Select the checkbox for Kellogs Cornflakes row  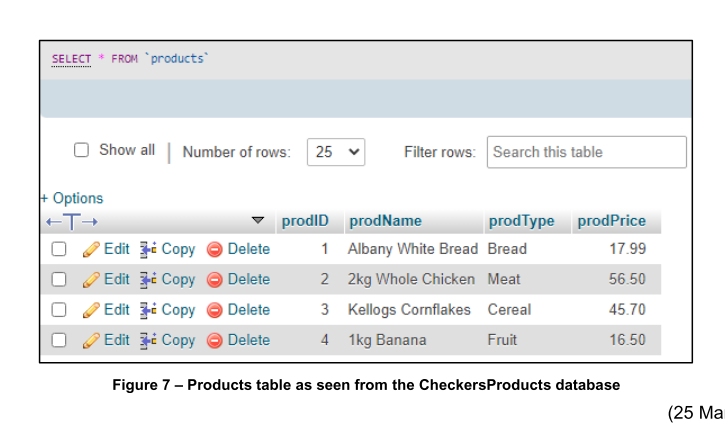(59, 310)
